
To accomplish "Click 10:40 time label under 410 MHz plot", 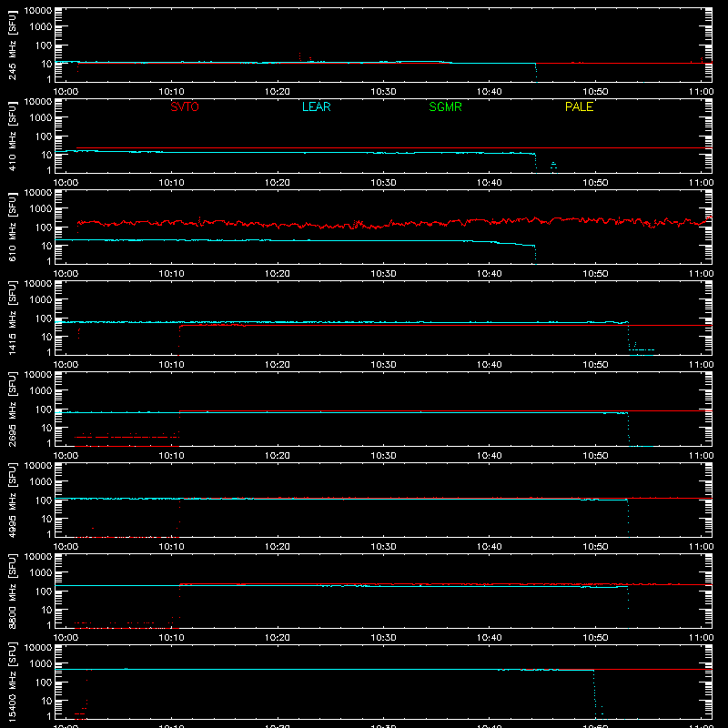I will [x=490, y=183].
